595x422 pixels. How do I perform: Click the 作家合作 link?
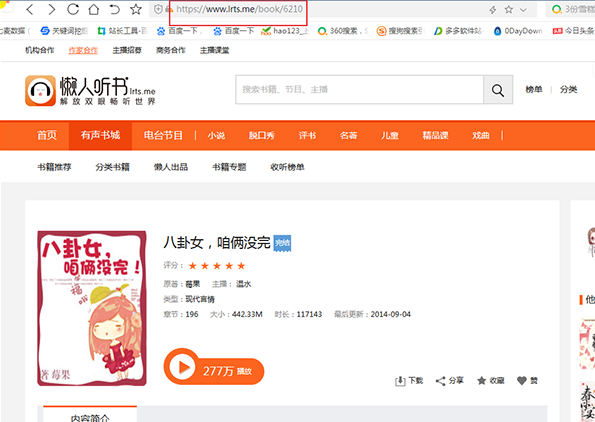click(x=83, y=50)
